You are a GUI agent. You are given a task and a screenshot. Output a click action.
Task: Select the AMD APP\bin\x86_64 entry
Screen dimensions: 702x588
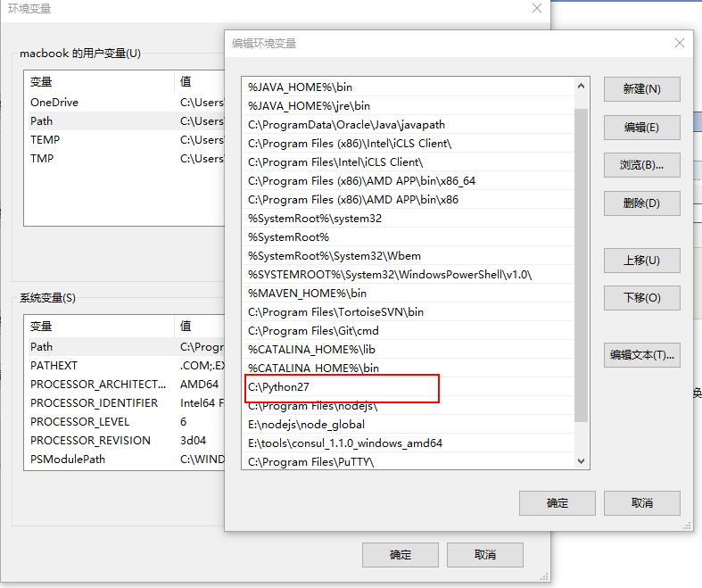(x=408, y=181)
